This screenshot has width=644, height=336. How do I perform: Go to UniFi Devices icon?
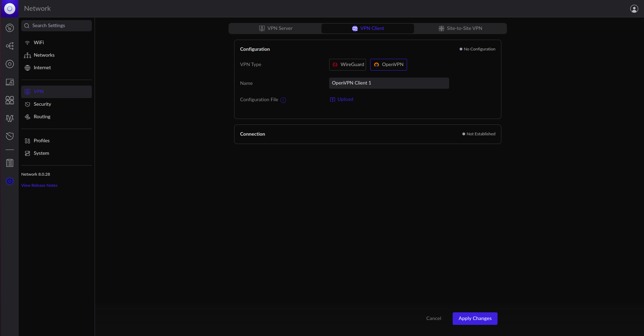point(10,64)
